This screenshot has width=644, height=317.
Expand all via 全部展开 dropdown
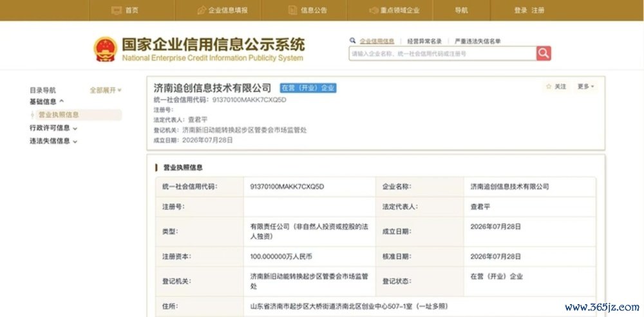[x=106, y=90]
